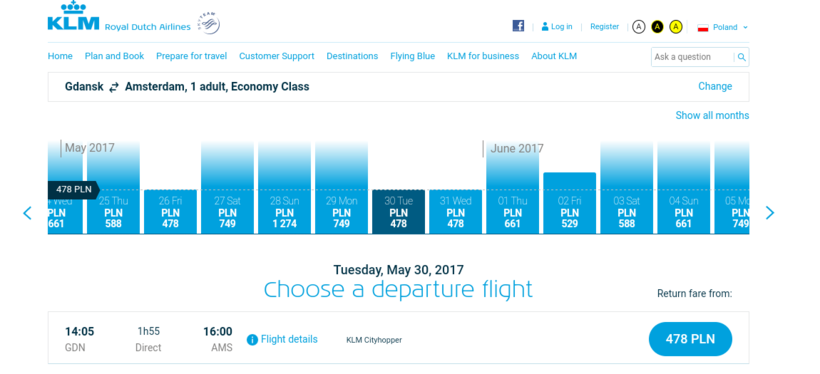
Task: Click the Ask a question field
Action: (692, 57)
